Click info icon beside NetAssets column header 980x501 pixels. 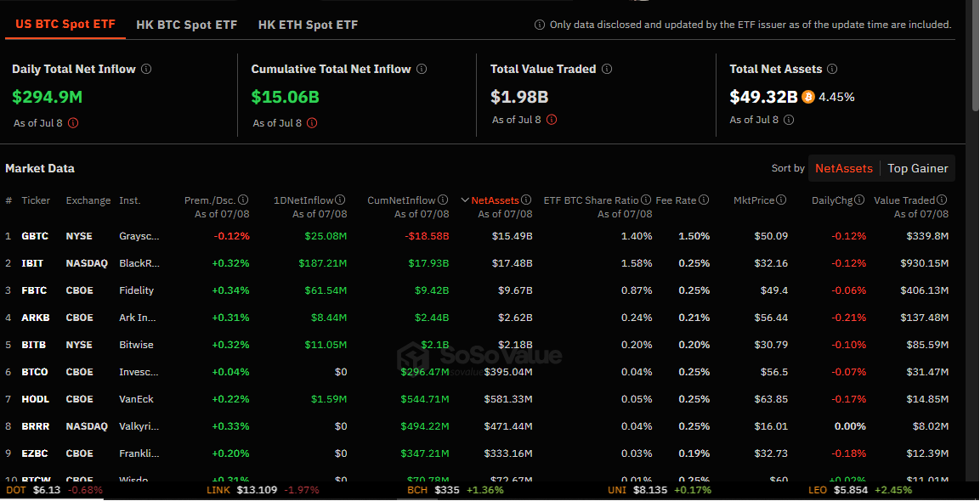pyautogui.click(x=526, y=200)
